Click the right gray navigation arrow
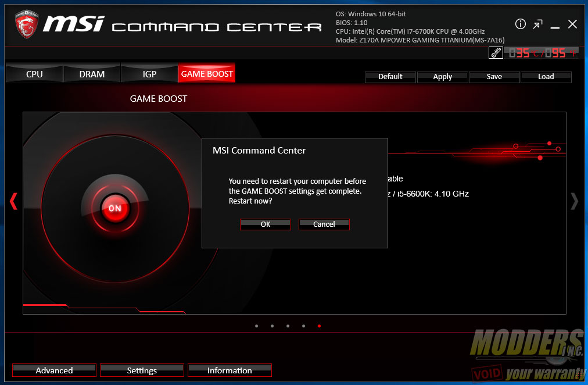The height and width of the screenshot is (385, 588). [x=574, y=201]
